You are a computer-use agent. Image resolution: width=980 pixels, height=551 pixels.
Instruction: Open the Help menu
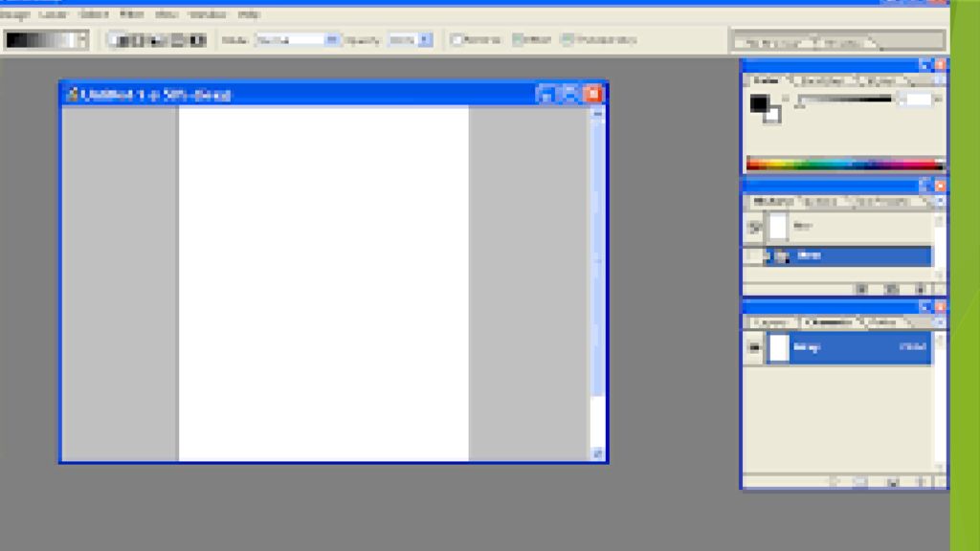(x=249, y=13)
